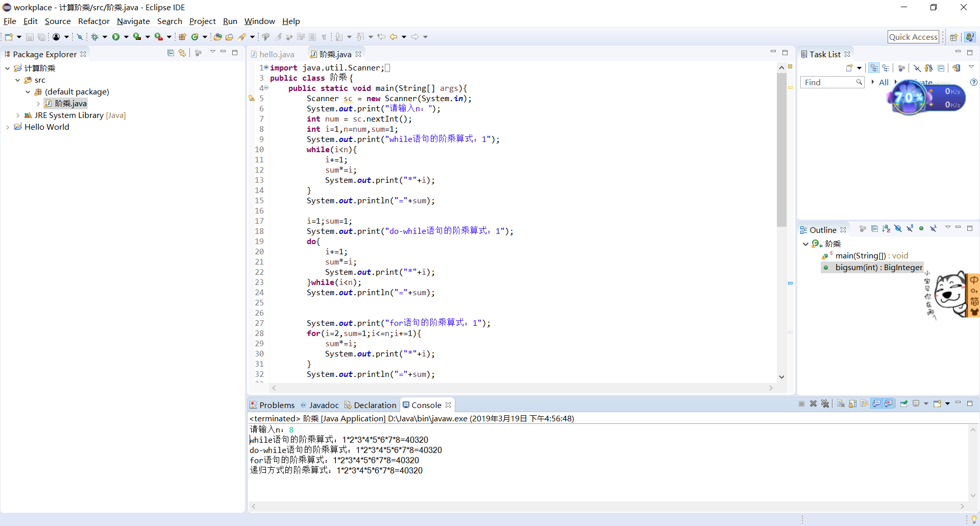The image size is (980, 526).
Task: Click the Next Annotation icon
Action: [339, 37]
